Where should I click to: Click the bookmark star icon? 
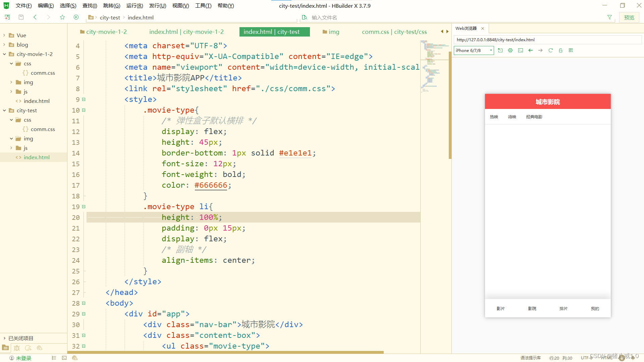pos(62,17)
